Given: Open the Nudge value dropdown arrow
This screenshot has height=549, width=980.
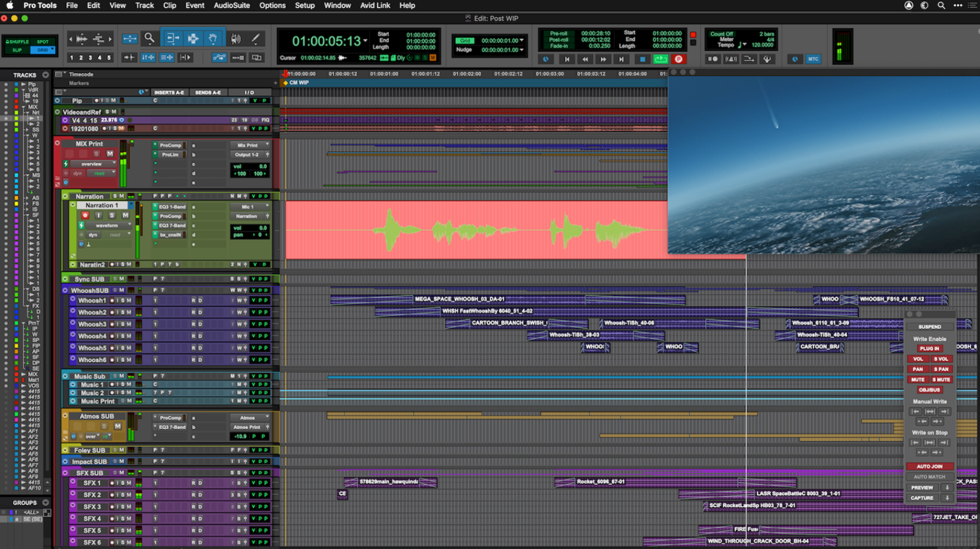Looking at the screenshot, I should point(522,50).
